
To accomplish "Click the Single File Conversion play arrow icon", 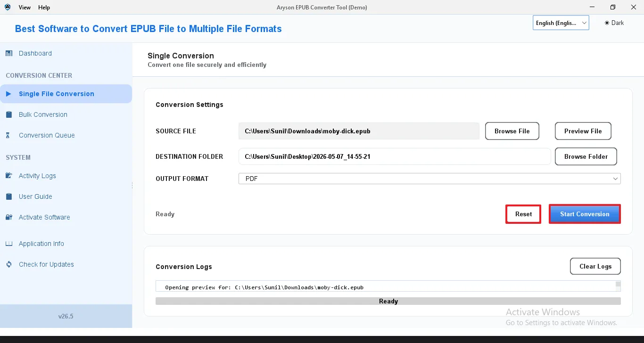I will coord(8,94).
